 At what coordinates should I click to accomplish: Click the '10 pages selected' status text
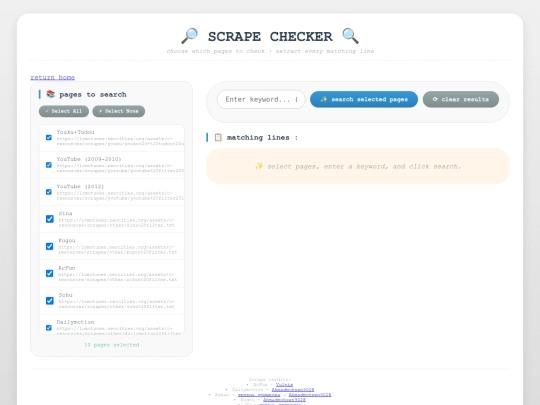[112, 345]
